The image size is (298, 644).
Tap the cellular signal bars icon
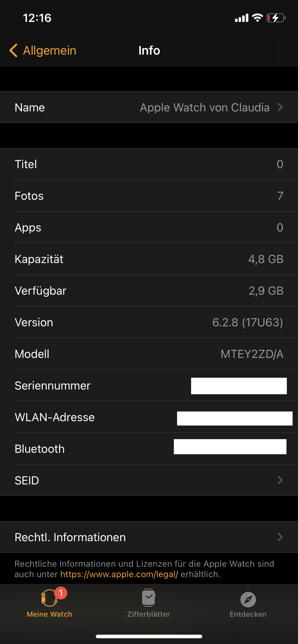[241, 18]
